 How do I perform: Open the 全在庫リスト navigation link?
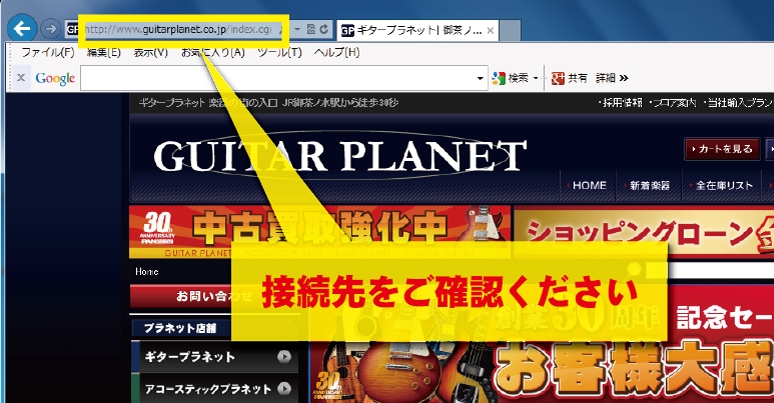[722, 186]
